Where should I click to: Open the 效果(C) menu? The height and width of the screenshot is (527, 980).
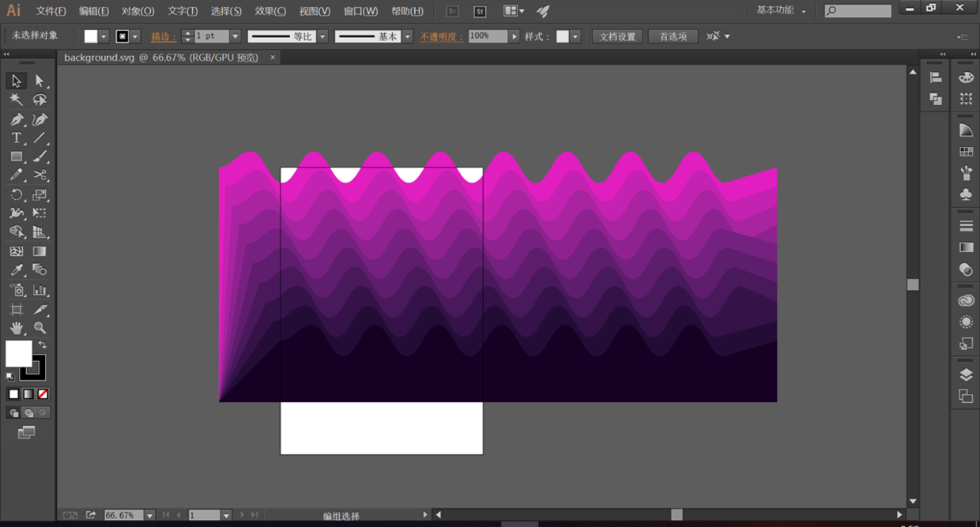click(x=270, y=11)
